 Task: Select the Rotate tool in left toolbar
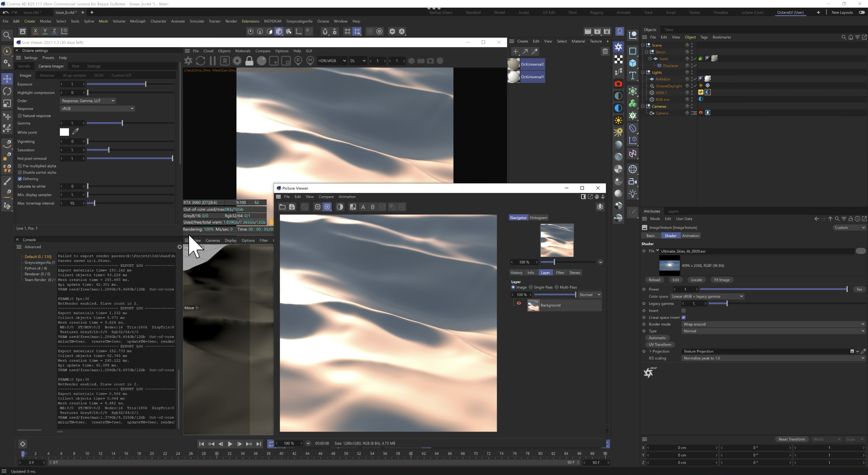tap(7, 91)
